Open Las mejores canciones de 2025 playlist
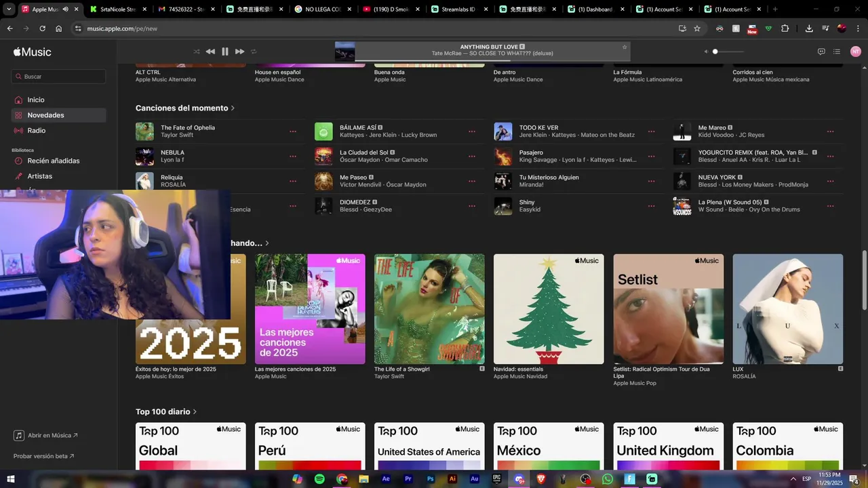Viewport: 868px width, 488px height. click(310, 309)
